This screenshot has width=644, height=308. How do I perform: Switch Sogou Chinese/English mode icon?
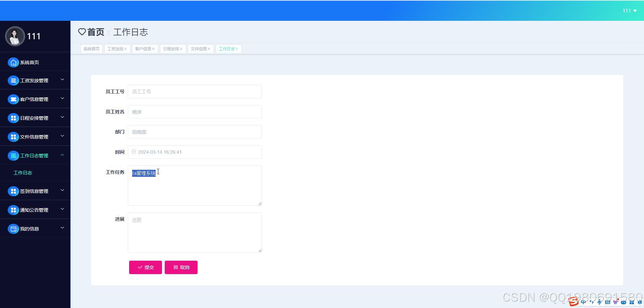583,302
